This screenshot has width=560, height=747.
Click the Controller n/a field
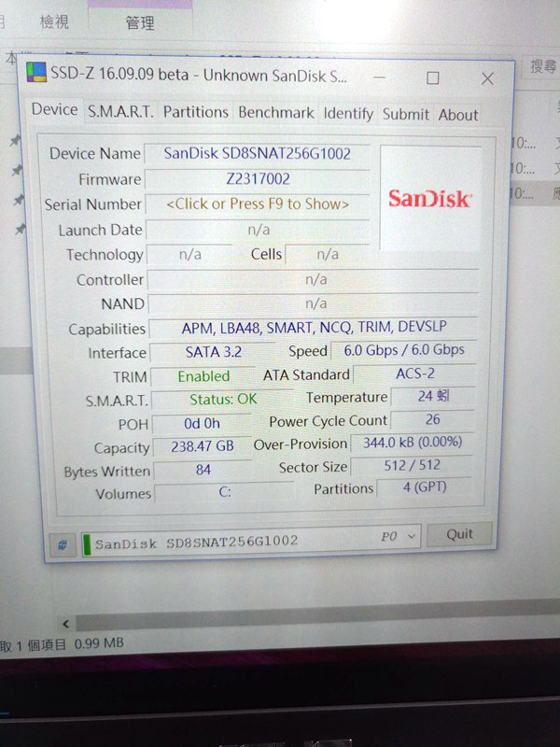pyautogui.click(x=314, y=279)
